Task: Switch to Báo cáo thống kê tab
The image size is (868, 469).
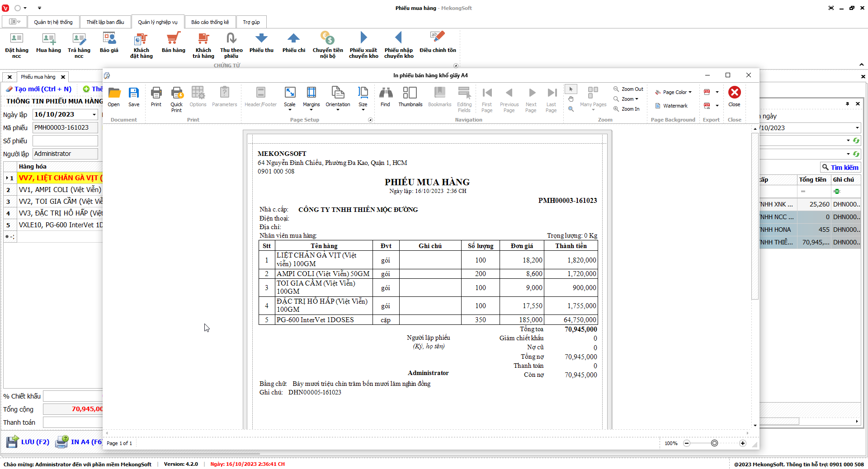Action: coord(210,22)
